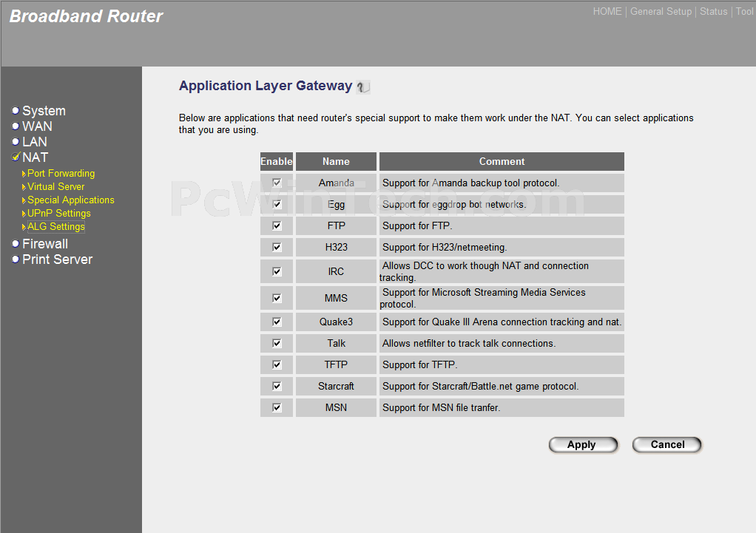Toggle the MSN enable checkbox
The height and width of the screenshot is (533, 756).
[x=277, y=407]
